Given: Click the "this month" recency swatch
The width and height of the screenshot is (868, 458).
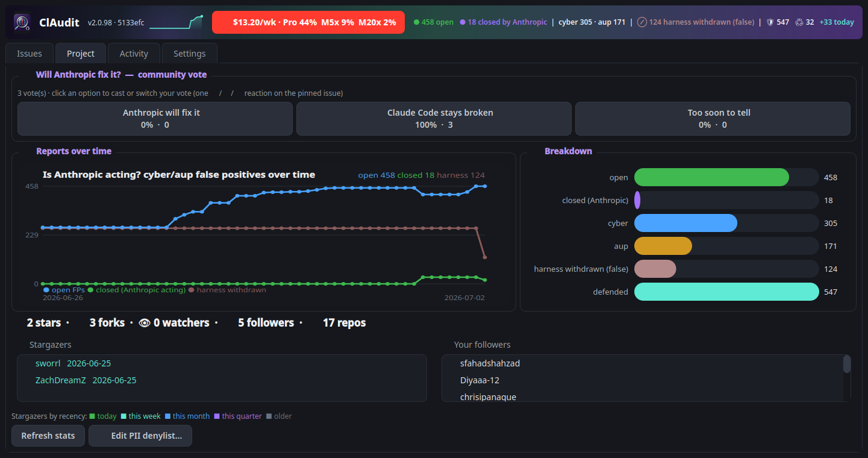Looking at the screenshot, I should (x=167, y=416).
